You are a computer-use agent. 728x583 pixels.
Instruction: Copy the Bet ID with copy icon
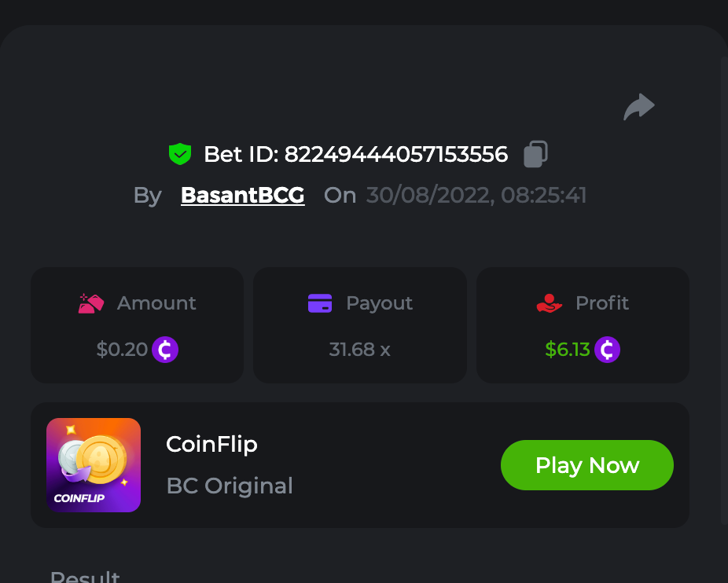(x=535, y=154)
